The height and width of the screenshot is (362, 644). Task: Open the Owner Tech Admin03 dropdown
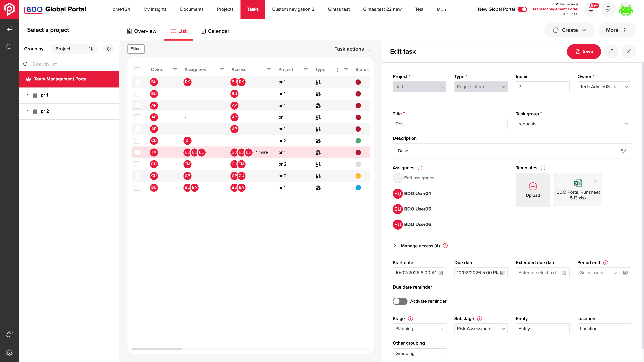coord(604,87)
